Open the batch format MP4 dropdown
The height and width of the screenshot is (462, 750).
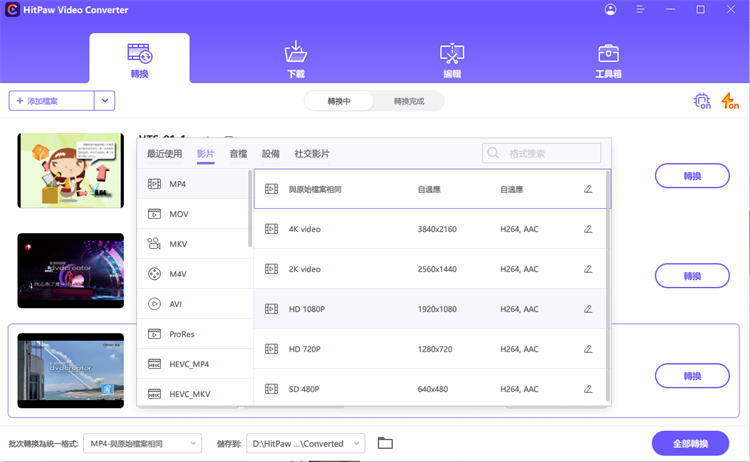coord(143,443)
